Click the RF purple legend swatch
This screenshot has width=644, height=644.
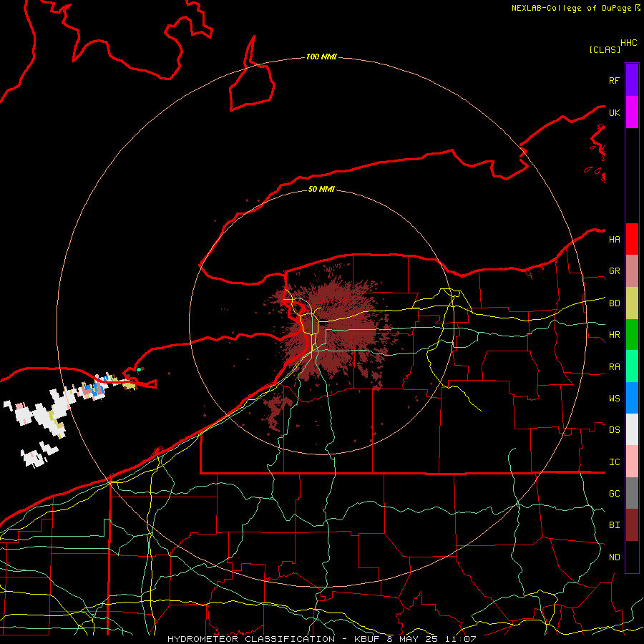coord(632,80)
